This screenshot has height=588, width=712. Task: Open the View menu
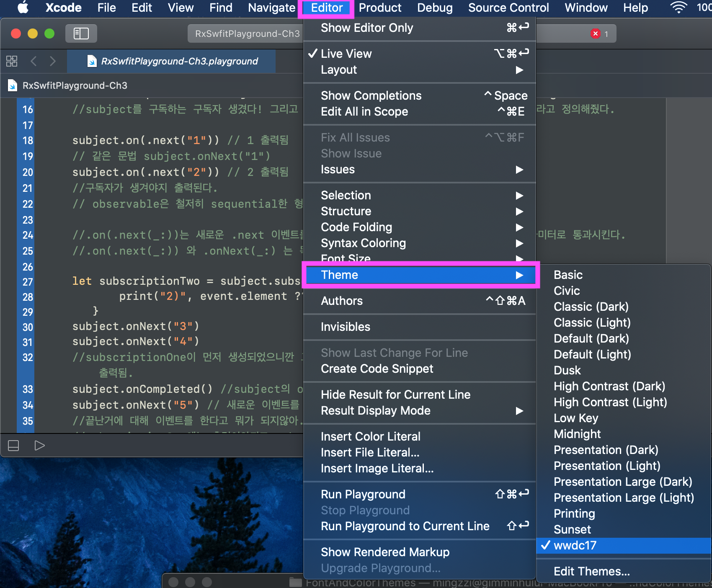coord(181,8)
